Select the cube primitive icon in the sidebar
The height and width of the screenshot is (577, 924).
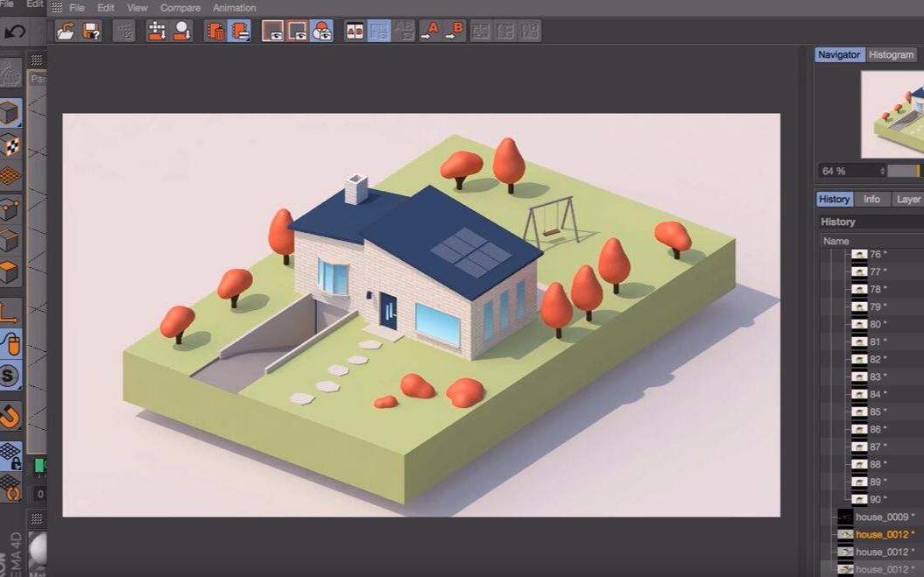pyautogui.click(x=11, y=112)
